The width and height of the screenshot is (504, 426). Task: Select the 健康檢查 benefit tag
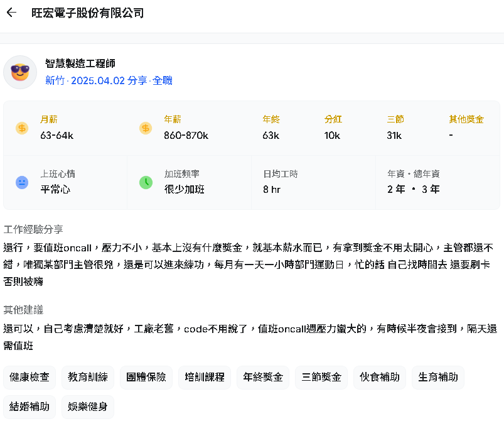click(29, 377)
